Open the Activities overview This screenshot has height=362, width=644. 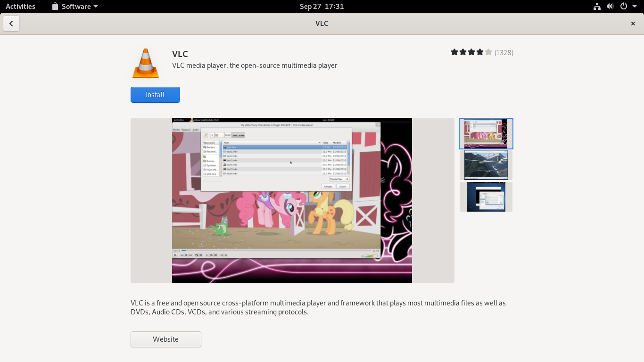coord(20,6)
